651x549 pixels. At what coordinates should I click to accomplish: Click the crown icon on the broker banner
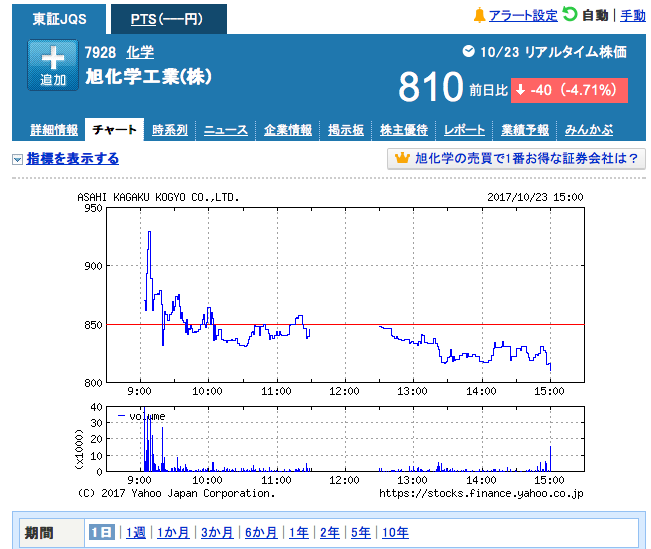pos(402,158)
